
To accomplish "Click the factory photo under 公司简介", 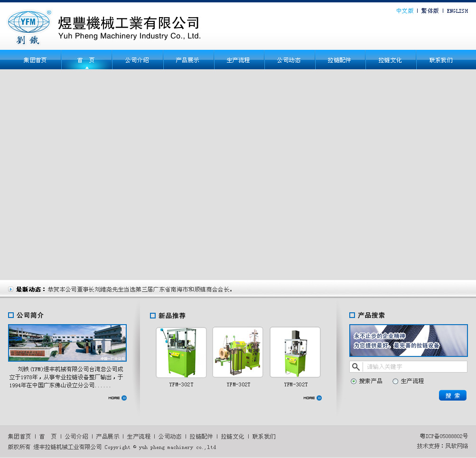I will [67, 343].
